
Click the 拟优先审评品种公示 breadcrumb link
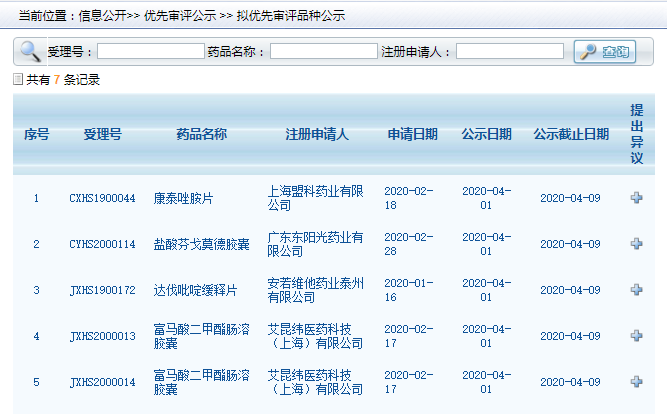point(291,16)
